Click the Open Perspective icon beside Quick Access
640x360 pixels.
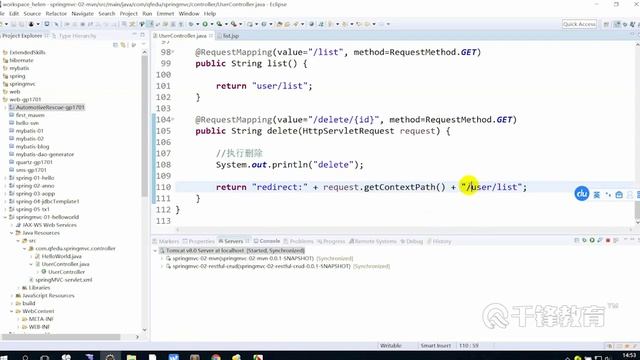(x=606, y=24)
